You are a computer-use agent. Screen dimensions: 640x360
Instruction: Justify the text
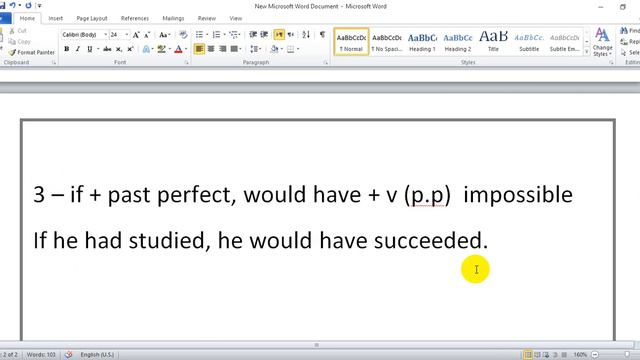tap(234, 49)
